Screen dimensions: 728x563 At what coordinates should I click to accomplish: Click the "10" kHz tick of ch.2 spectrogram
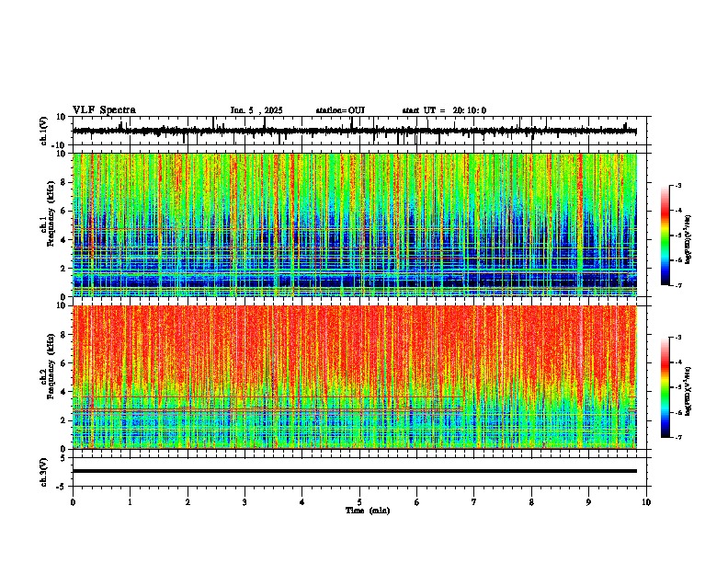click(x=62, y=305)
